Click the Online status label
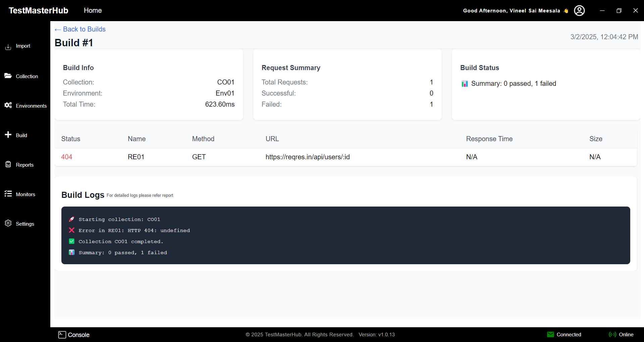 [626, 335]
